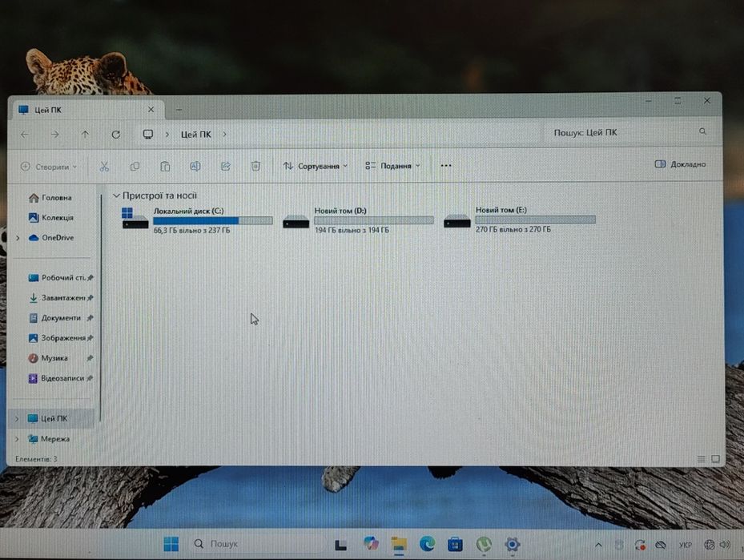This screenshot has width=744, height=560.
Task: Click File Explorer icon on taskbar
Action: click(399, 544)
